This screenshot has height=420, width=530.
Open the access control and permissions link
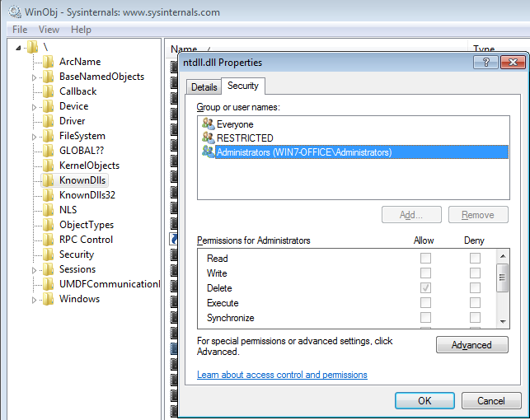(x=282, y=375)
